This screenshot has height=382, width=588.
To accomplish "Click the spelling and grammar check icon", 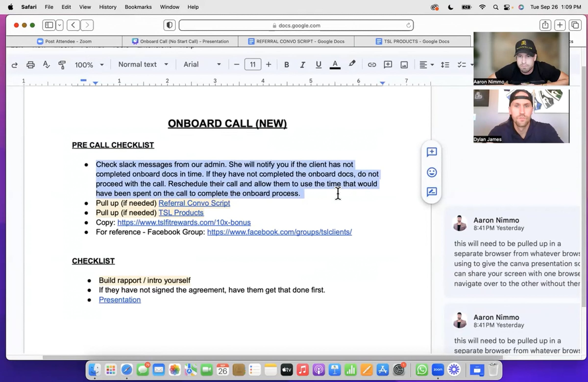I will 46,65.
